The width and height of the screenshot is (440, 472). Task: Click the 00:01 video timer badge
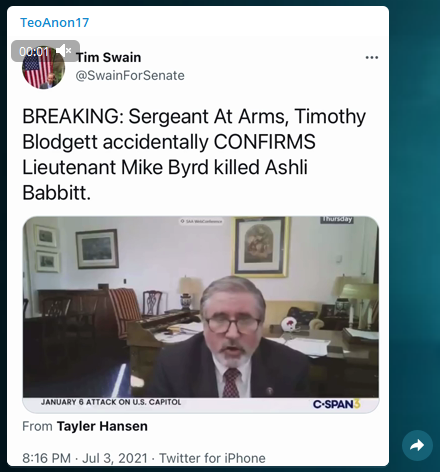pyautogui.click(x=34, y=51)
